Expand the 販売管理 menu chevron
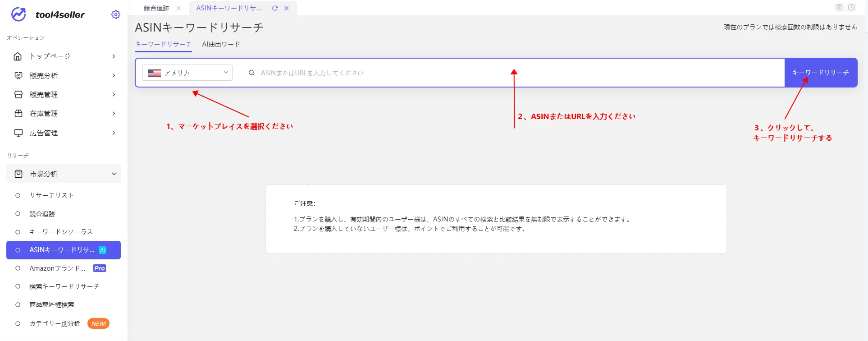 pyautogui.click(x=114, y=95)
